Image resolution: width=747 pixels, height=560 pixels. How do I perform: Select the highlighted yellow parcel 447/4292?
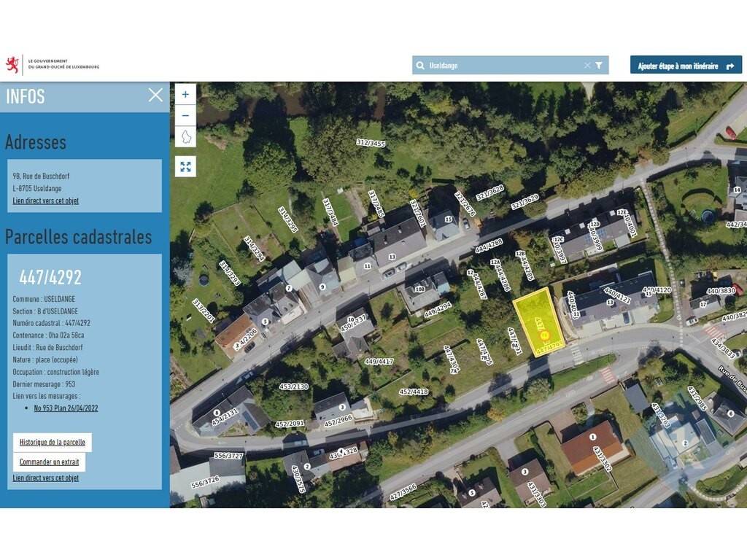pos(538,319)
